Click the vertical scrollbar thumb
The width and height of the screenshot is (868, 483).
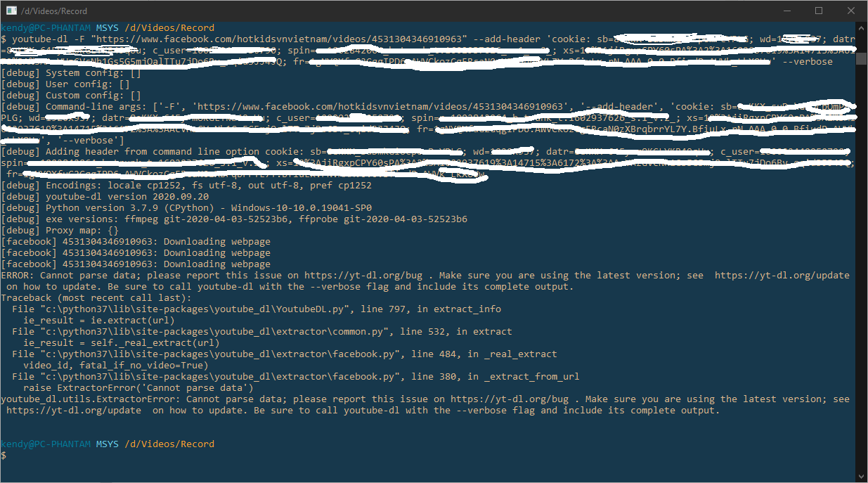point(861,59)
